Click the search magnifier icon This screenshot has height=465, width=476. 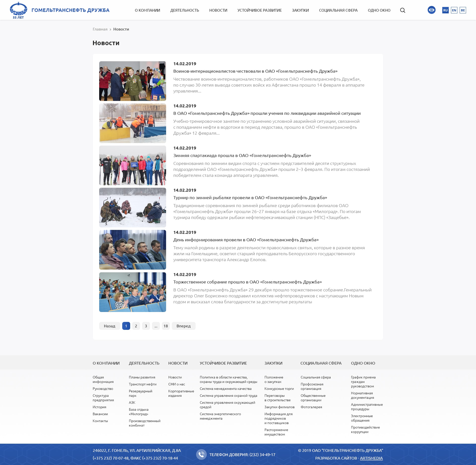pos(403,10)
